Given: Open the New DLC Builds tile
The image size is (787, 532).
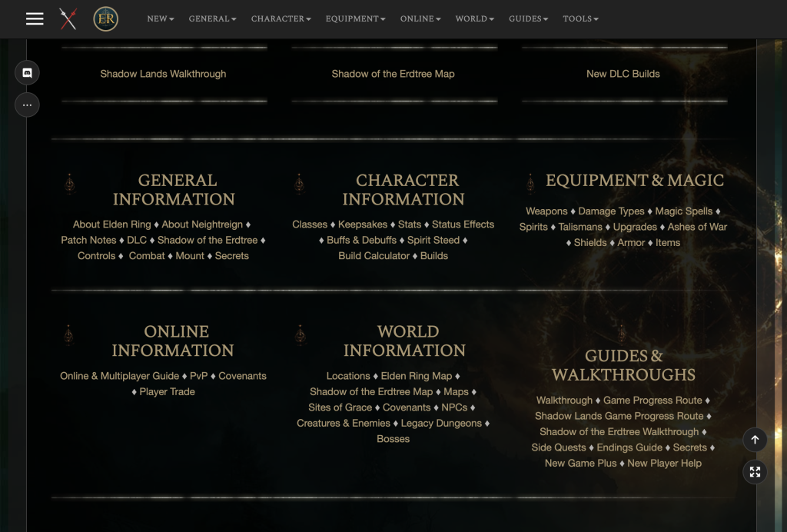Looking at the screenshot, I should coord(623,74).
